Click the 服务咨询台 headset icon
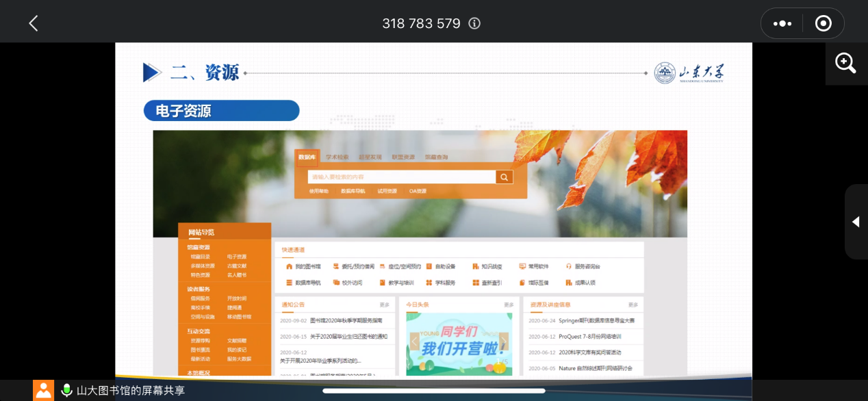 [x=568, y=266]
